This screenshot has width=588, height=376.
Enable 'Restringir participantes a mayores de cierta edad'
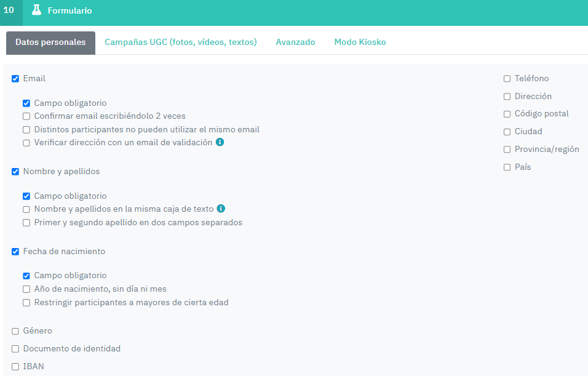pos(26,302)
